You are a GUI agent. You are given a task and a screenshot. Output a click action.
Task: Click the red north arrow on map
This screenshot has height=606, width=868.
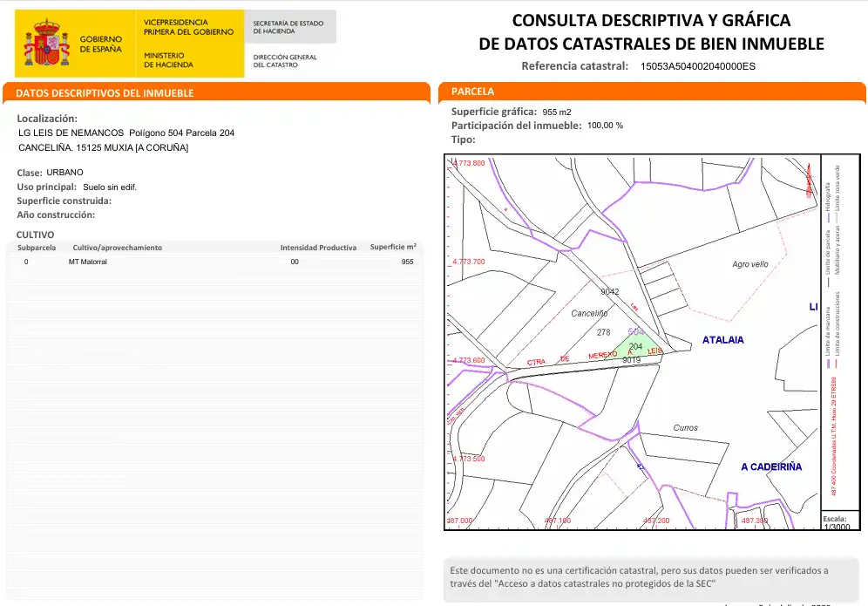point(809,180)
